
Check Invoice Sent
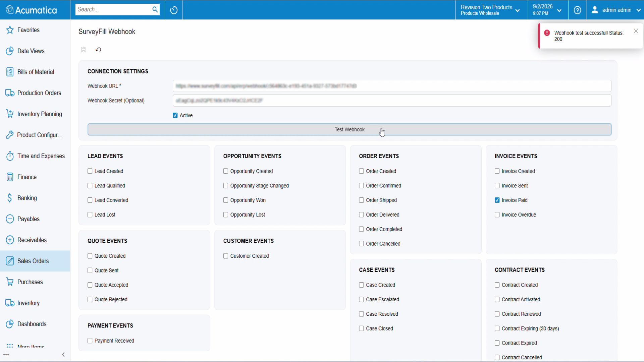[x=497, y=186]
